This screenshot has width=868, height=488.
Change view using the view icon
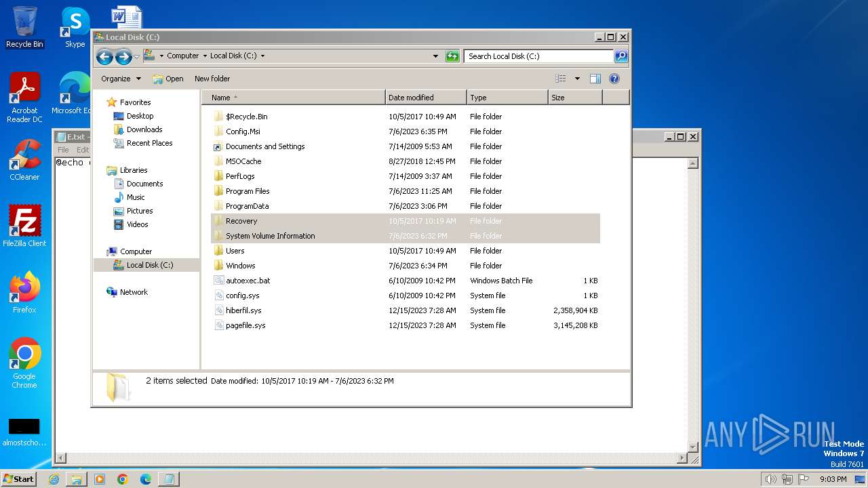click(560, 79)
